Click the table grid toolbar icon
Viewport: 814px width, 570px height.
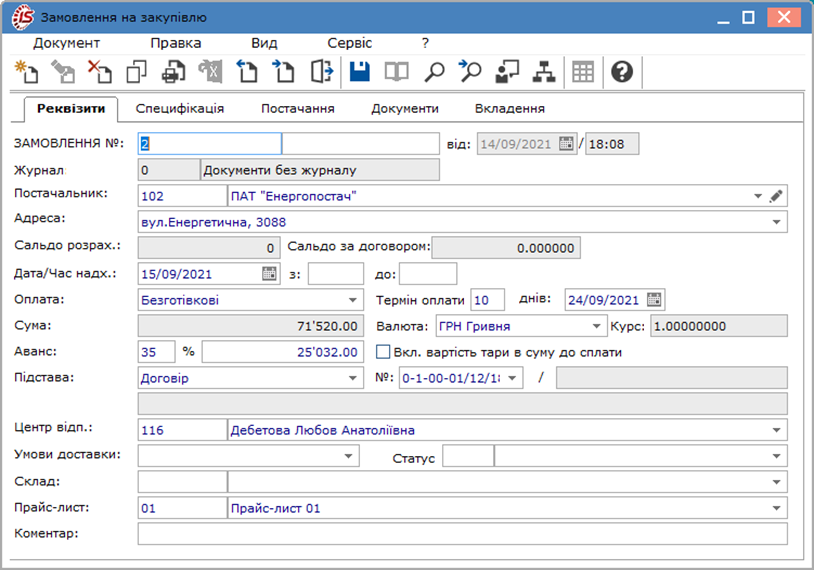pos(582,72)
